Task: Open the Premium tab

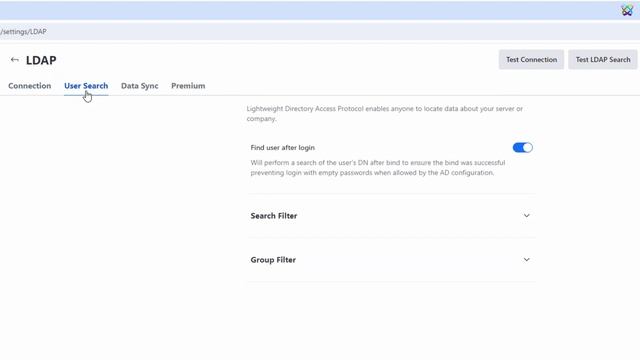Action: coord(188,86)
